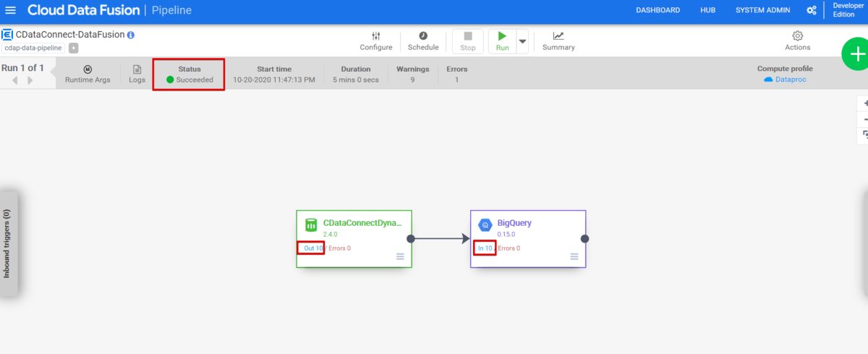Screen dimensions: 868x354
Task: Click the source node output connector dot
Action: tap(410, 238)
